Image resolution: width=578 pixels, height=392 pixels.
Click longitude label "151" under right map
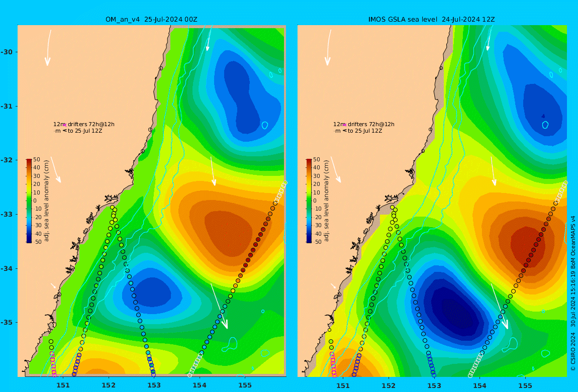(343, 385)
